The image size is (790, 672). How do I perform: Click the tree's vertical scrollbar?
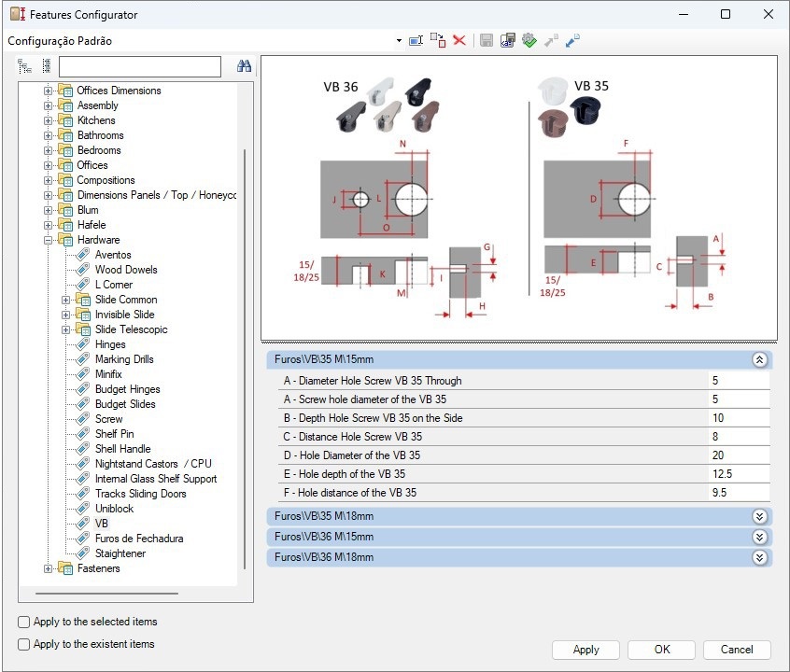pyautogui.click(x=245, y=358)
